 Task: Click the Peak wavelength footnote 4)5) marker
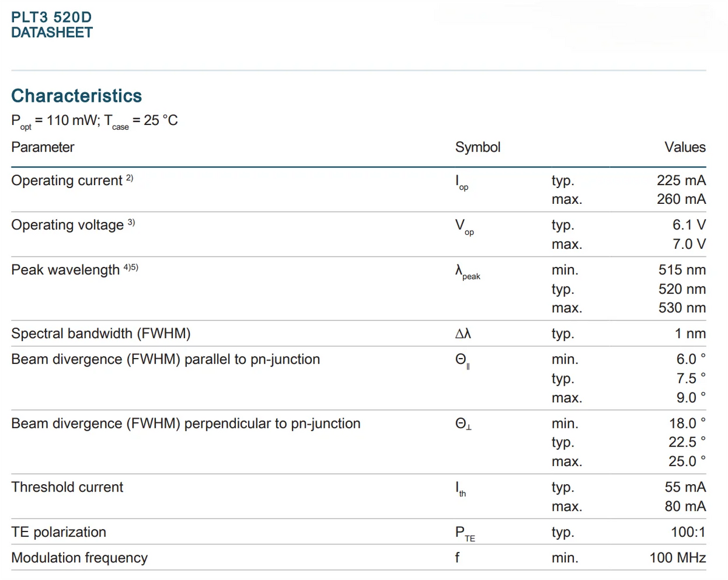pos(131,267)
